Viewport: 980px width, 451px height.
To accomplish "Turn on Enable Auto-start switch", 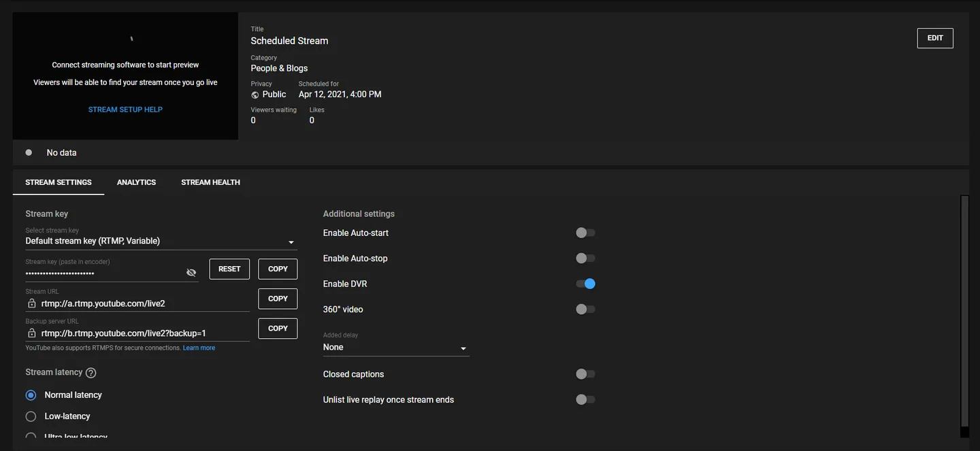I will [585, 233].
